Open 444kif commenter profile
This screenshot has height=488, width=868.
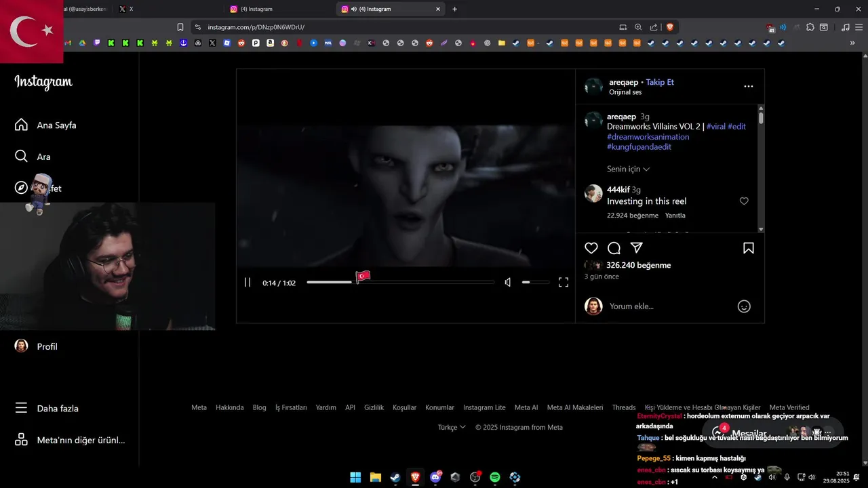618,190
